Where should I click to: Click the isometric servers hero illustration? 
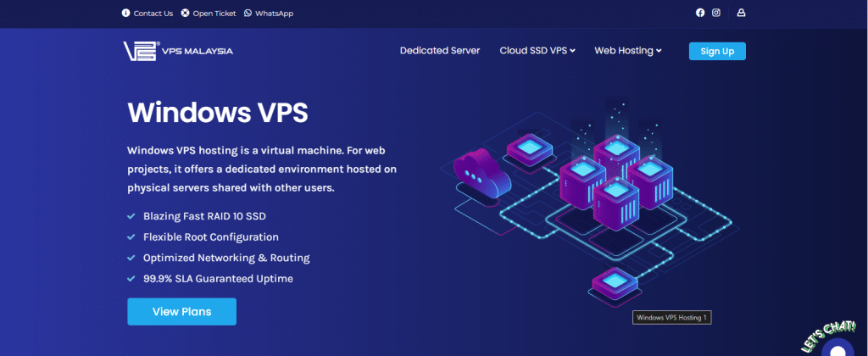point(590,202)
